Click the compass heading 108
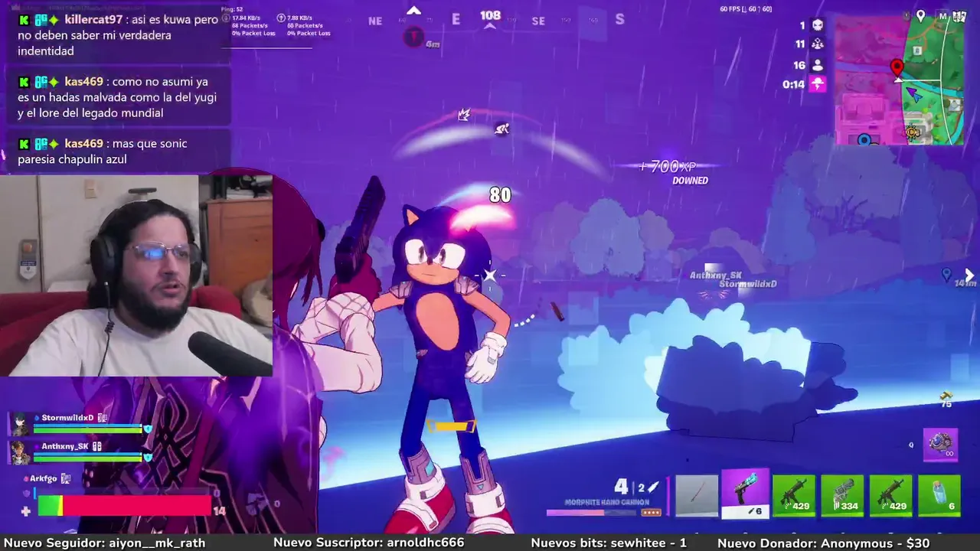This screenshot has height=551, width=980. pos(490,15)
